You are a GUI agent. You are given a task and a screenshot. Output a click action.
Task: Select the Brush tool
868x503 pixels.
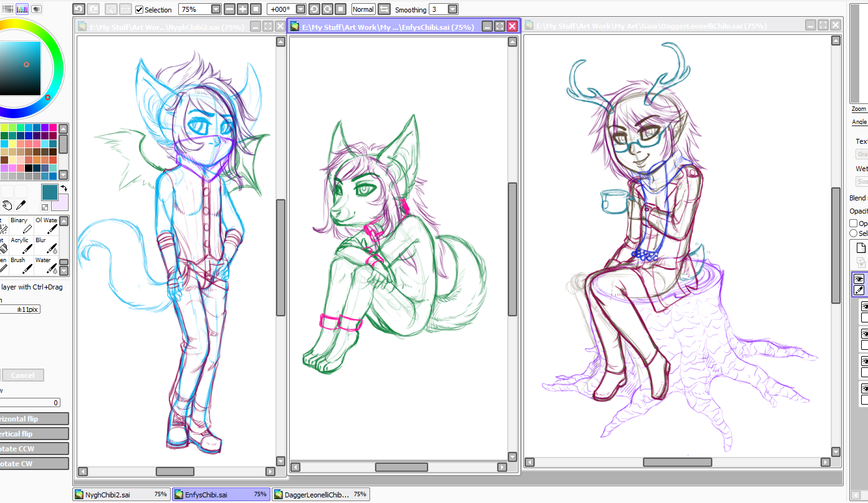[x=21, y=265]
